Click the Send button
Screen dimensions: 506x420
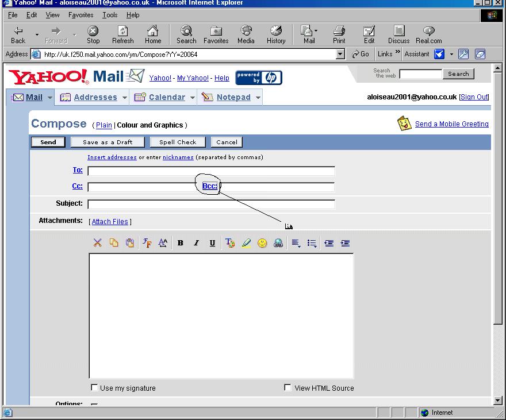tap(48, 142)
